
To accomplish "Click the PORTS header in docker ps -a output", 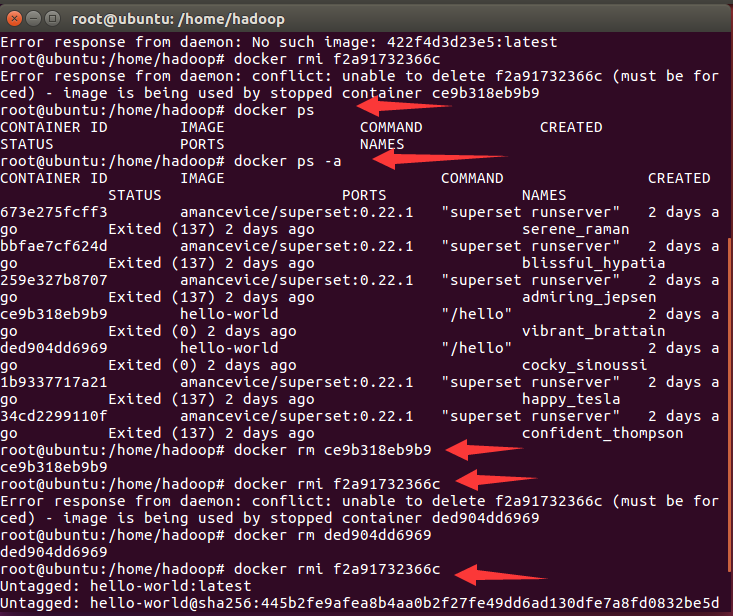I will click(x=364, y=195).
